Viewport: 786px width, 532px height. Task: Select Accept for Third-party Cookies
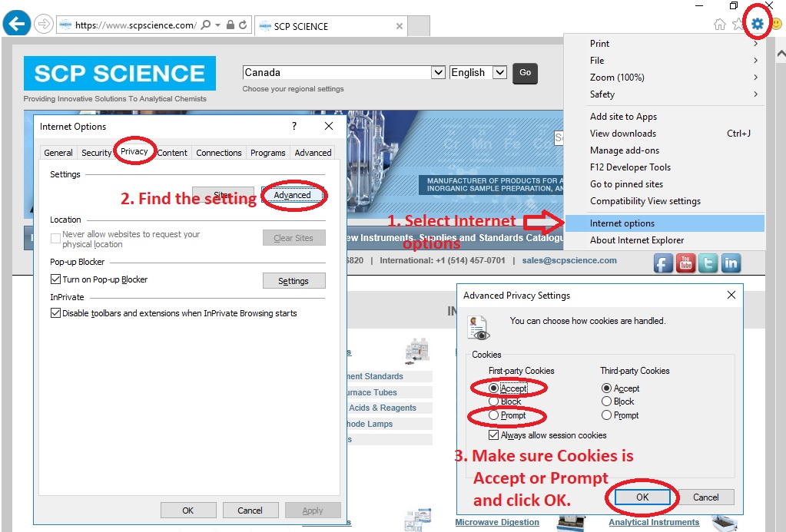pos(606,388)
